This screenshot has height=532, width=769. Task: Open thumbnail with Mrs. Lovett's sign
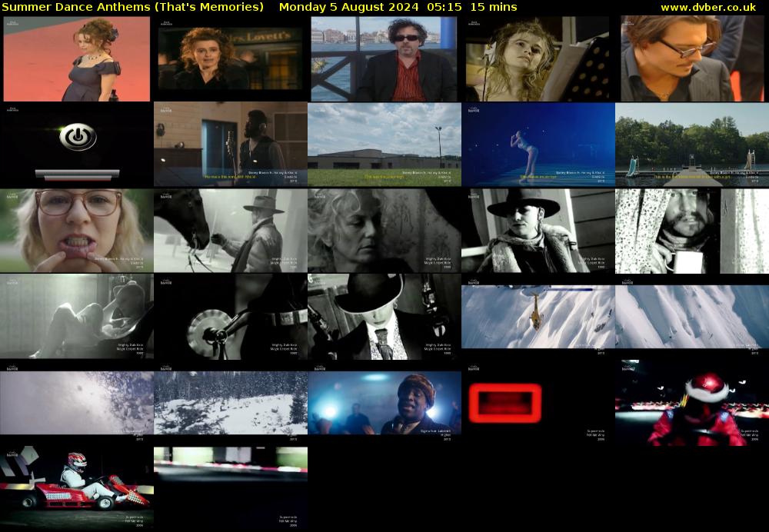pyautogui.click(x=231, y=59)
